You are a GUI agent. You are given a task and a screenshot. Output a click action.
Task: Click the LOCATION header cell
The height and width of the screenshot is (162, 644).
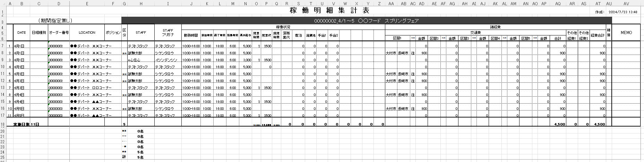[87, 33]
